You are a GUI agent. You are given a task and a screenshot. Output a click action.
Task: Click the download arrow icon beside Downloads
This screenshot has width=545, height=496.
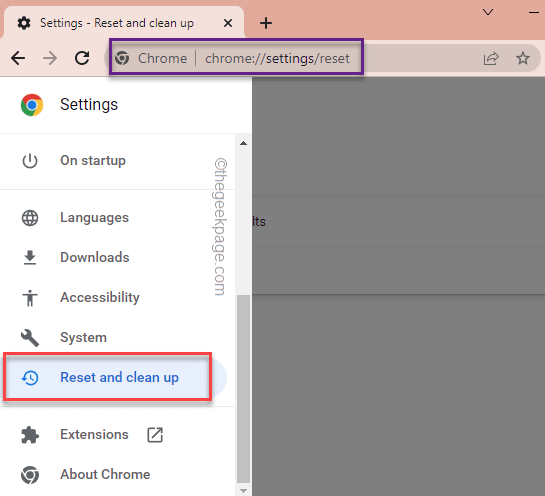tap(30, 258)
